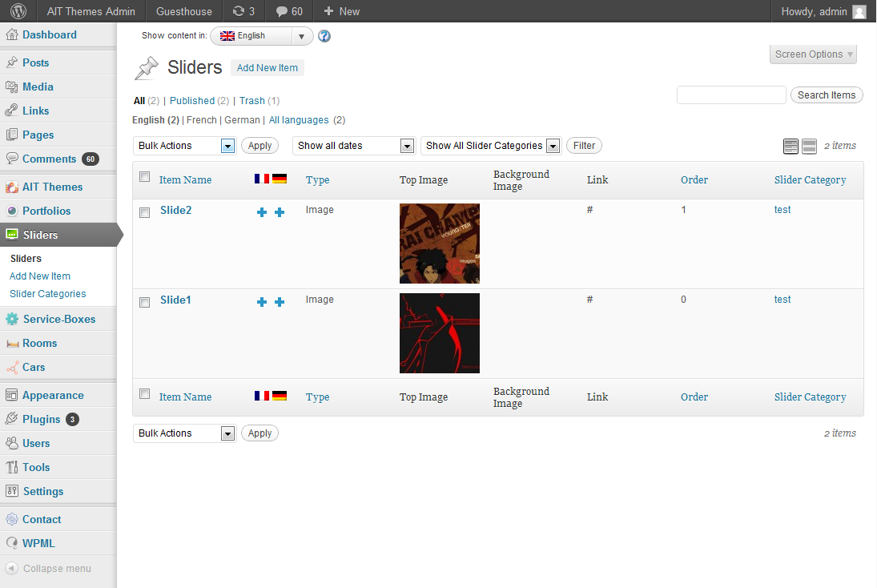
Task: Click the Cars icon in sidebar
Action: [x=12, y=367]
